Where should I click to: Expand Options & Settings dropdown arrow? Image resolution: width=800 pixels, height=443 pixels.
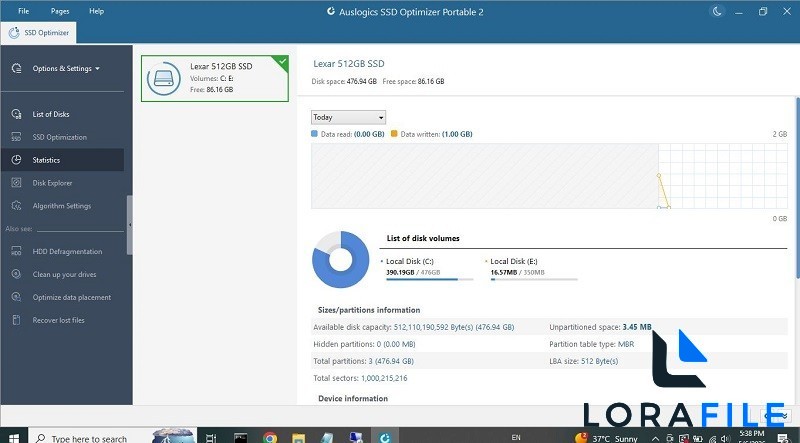[97, 68]
